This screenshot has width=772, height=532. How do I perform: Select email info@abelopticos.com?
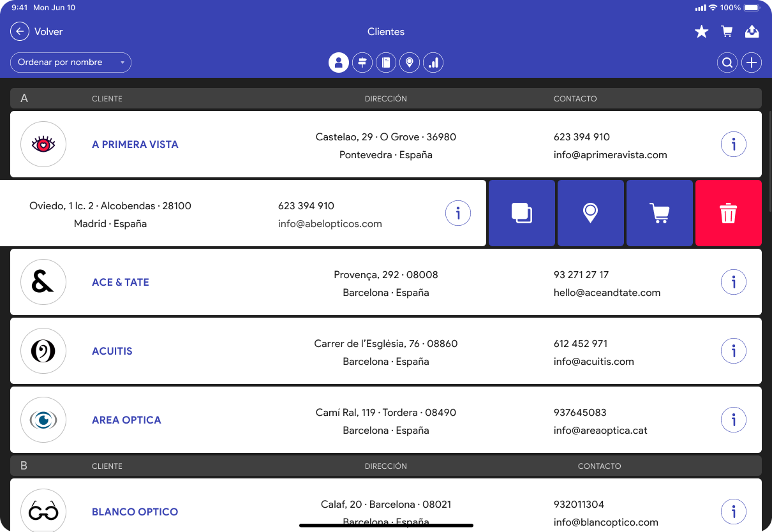click(330, 224)
